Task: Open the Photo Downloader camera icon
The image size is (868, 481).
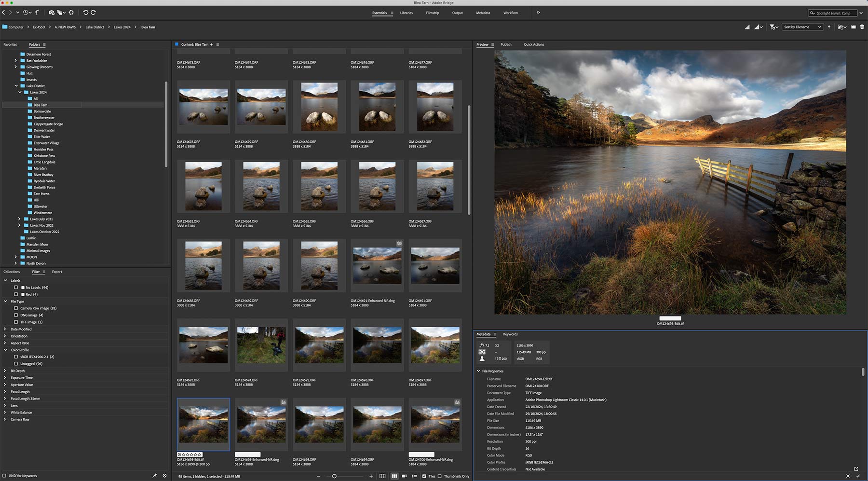Action: [x=52, y=13]
